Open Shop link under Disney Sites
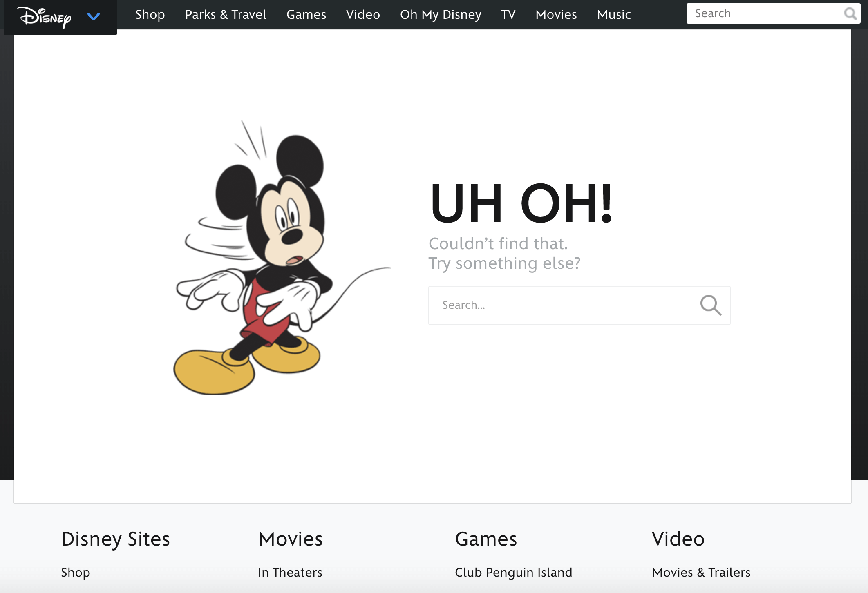Viewport: 868px width, 593px height. (x=76, y=573)
